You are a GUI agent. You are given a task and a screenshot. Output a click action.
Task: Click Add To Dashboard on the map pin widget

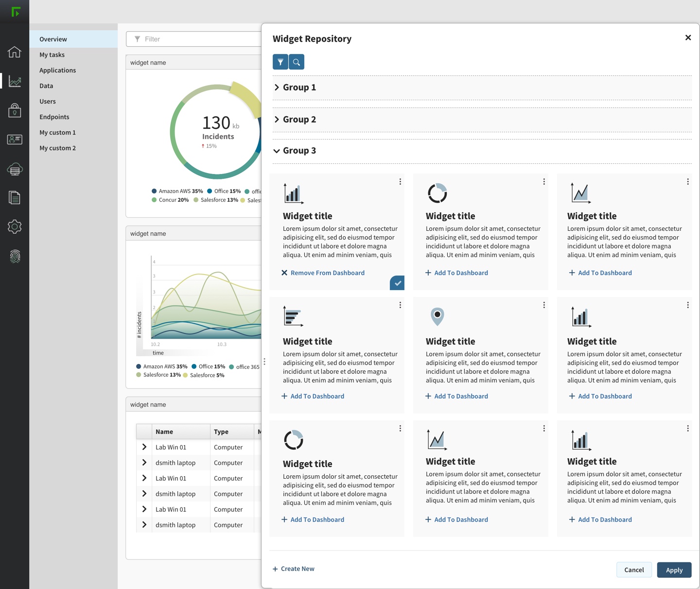coord(456,397)
